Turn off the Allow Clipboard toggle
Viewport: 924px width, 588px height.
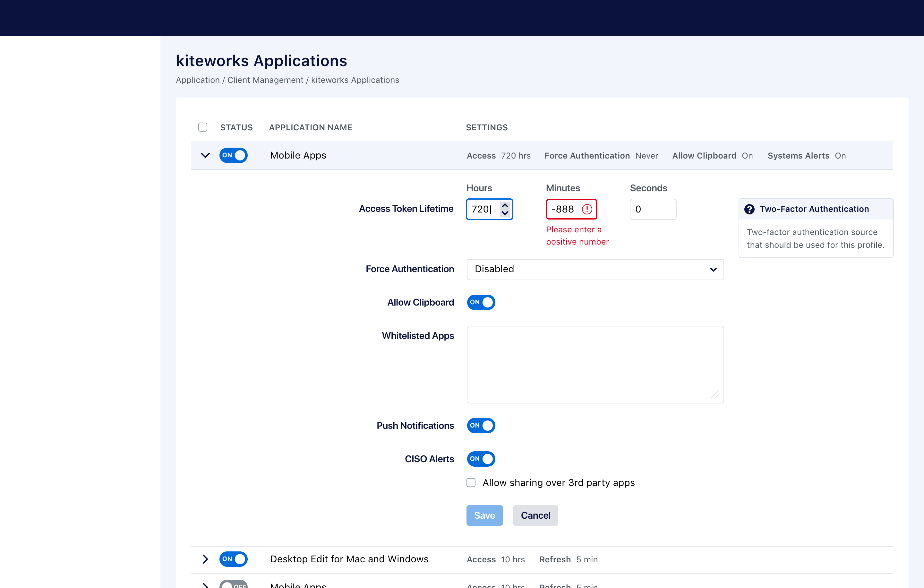(481, 302)
